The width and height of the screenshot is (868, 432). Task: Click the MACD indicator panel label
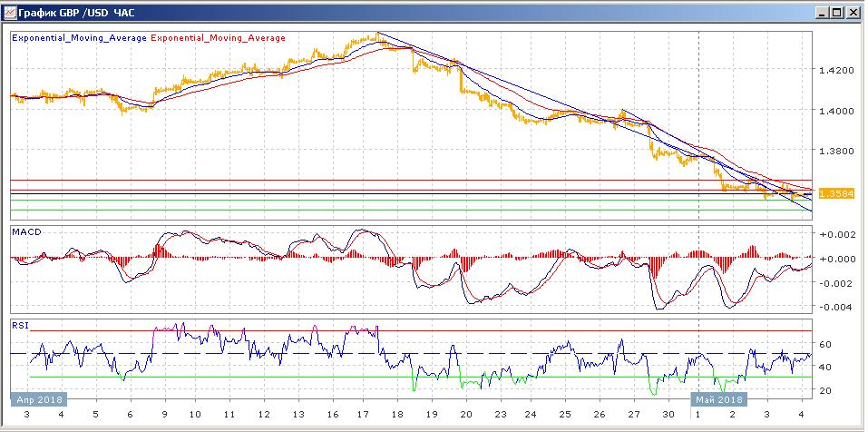pyautogui.click(x=26, y=232)
